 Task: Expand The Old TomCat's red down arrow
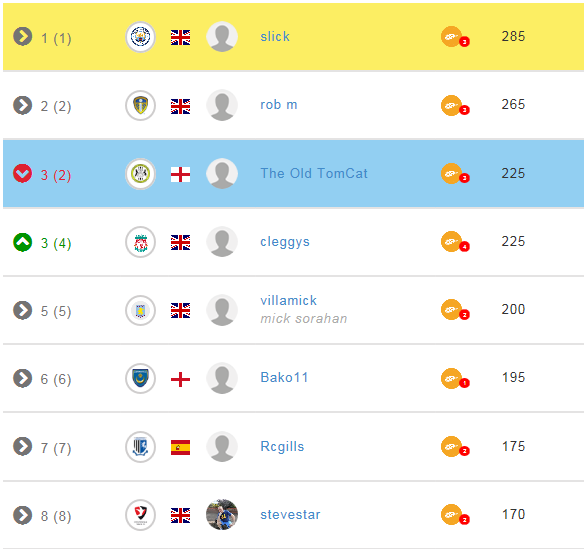tap(23, 174)
